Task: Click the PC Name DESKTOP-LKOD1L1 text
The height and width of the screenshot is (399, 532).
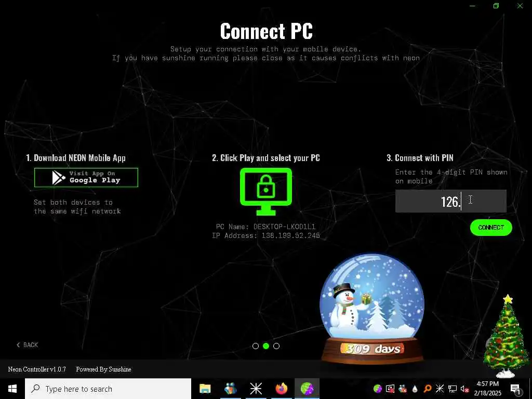Action: pyautogui.click(x=265, y=227)
